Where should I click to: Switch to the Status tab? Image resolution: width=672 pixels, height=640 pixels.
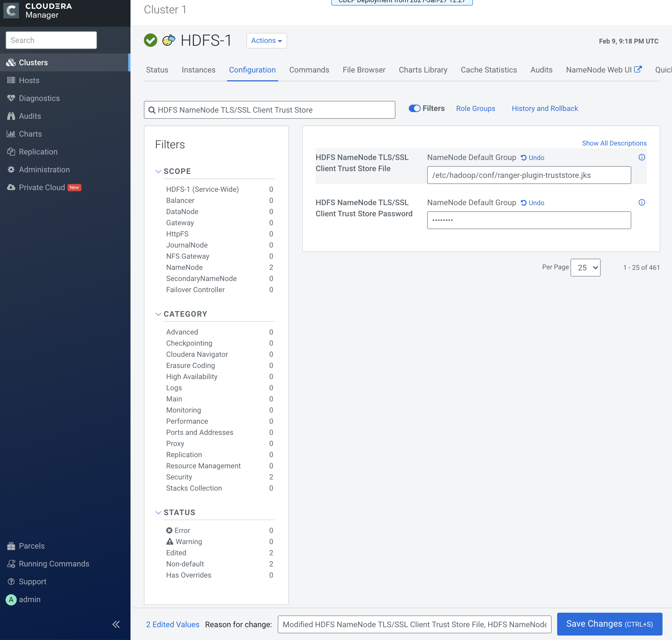pos(157,70)
